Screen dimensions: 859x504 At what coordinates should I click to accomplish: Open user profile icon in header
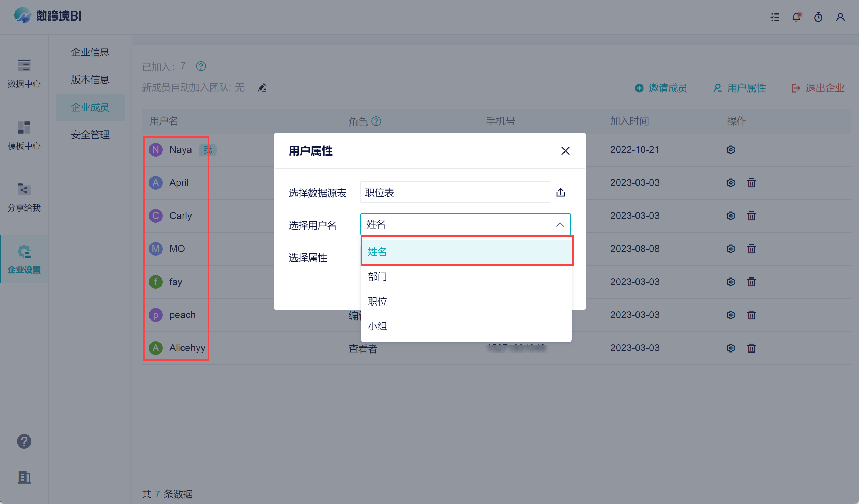(x=840, y=17)
